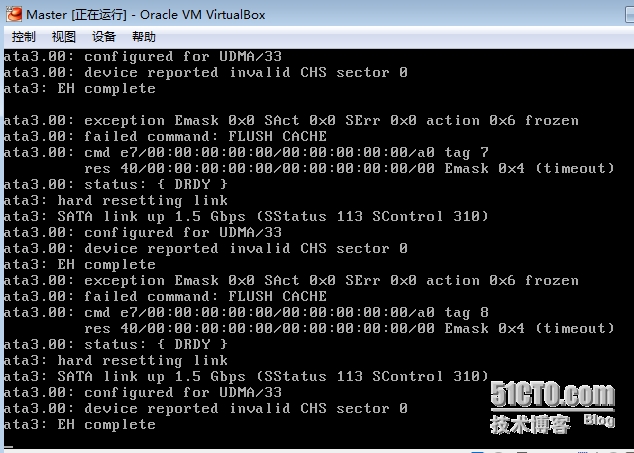Click the 'tag 8' cmd line in console
This screenshot has height=453, width=634.
[x=246, y=312]
